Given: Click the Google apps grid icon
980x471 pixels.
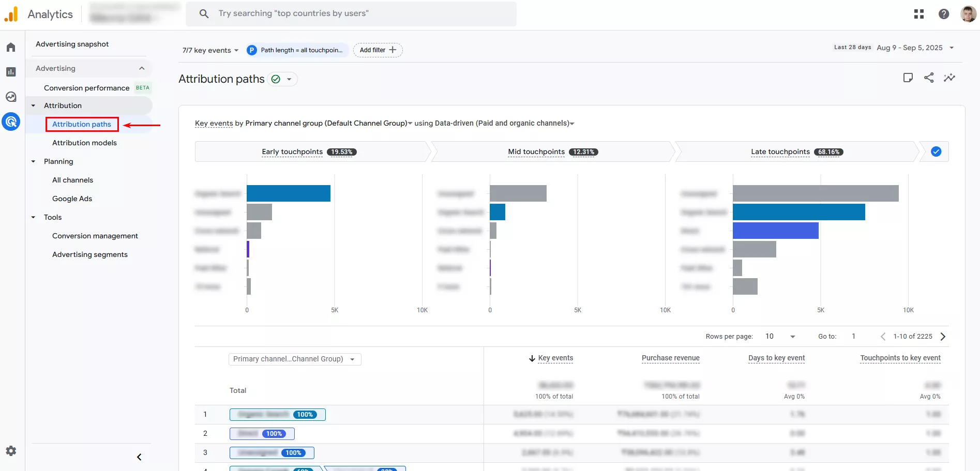Looking at the screenshot, I should point(919,14).
